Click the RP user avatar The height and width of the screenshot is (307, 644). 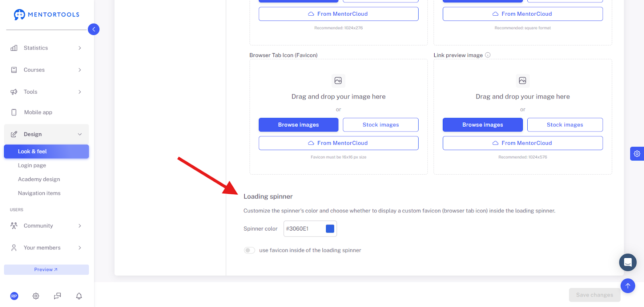[14, 296]
